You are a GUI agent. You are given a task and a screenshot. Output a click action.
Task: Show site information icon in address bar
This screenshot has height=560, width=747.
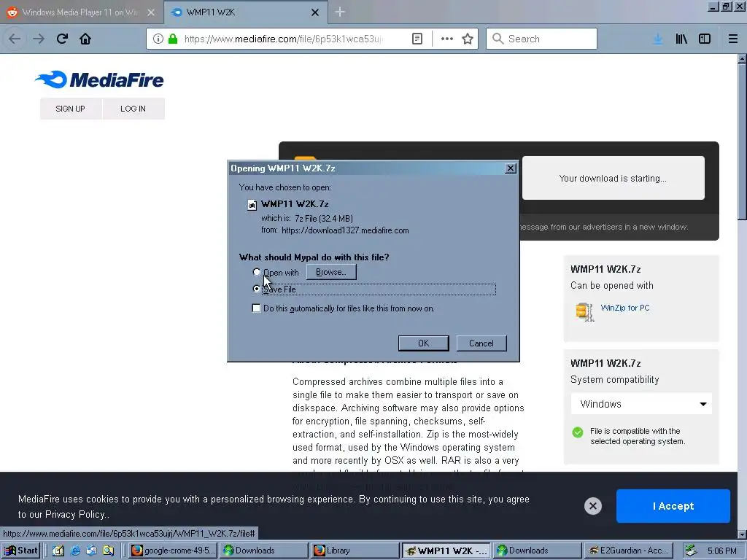click(158, 39)
